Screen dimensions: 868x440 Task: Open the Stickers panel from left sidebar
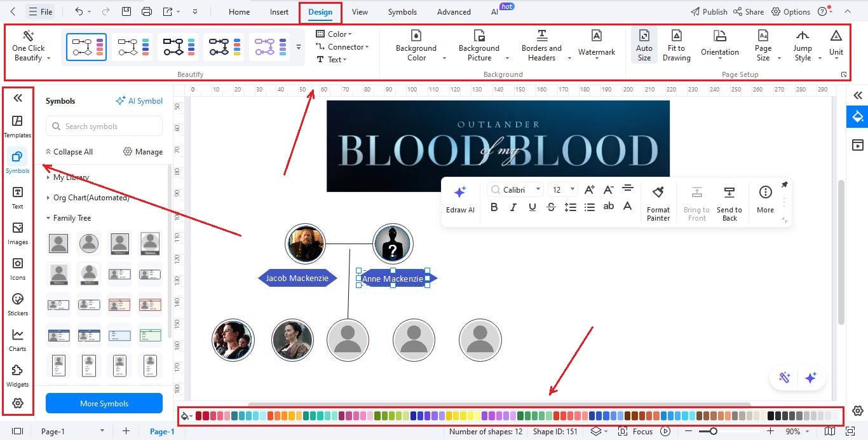17,305
